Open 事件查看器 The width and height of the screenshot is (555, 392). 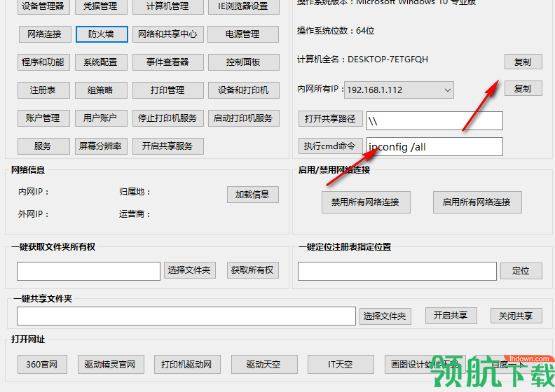pos(167,62)
